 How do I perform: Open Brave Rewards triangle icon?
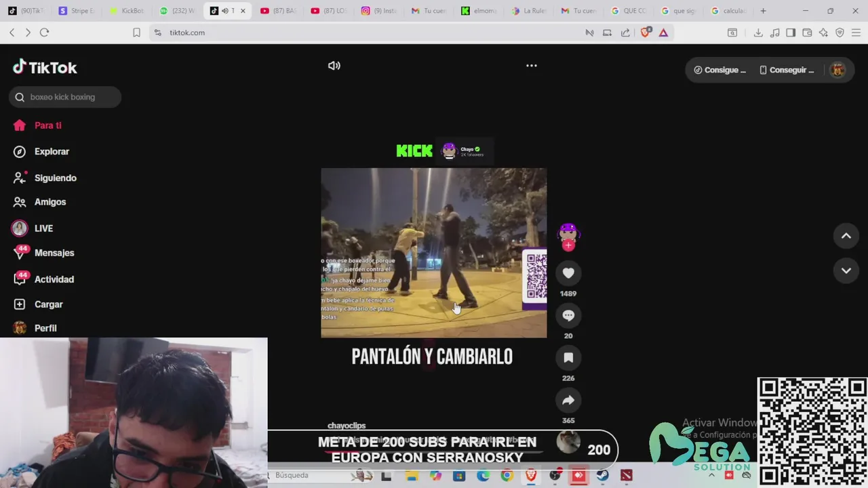coord(663,33)
